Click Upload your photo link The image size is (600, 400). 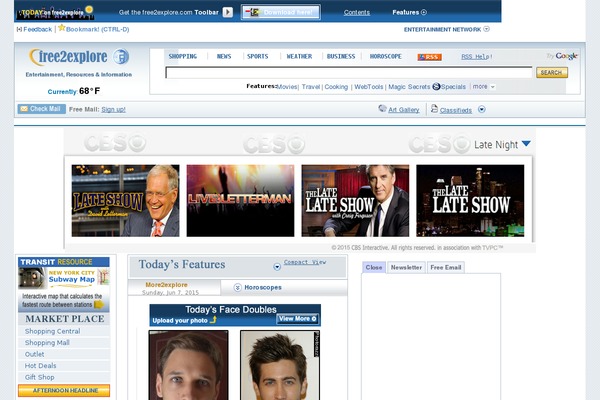pyautogui.click(x=180, y=320)
